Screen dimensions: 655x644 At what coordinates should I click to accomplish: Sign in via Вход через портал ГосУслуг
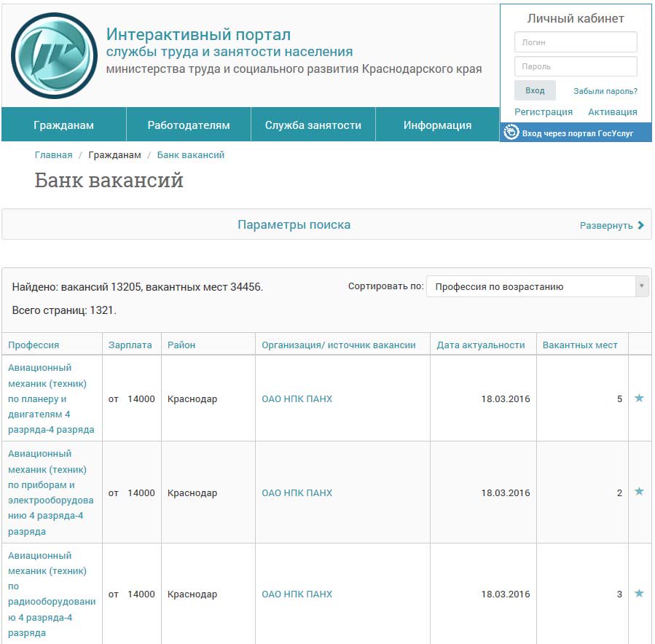point(576,133)
